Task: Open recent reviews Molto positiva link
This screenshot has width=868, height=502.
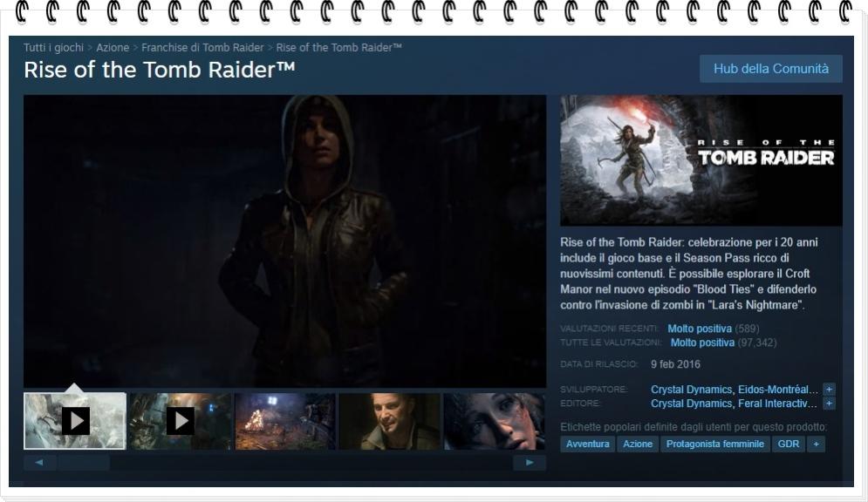Action: (x=699, y=329)
